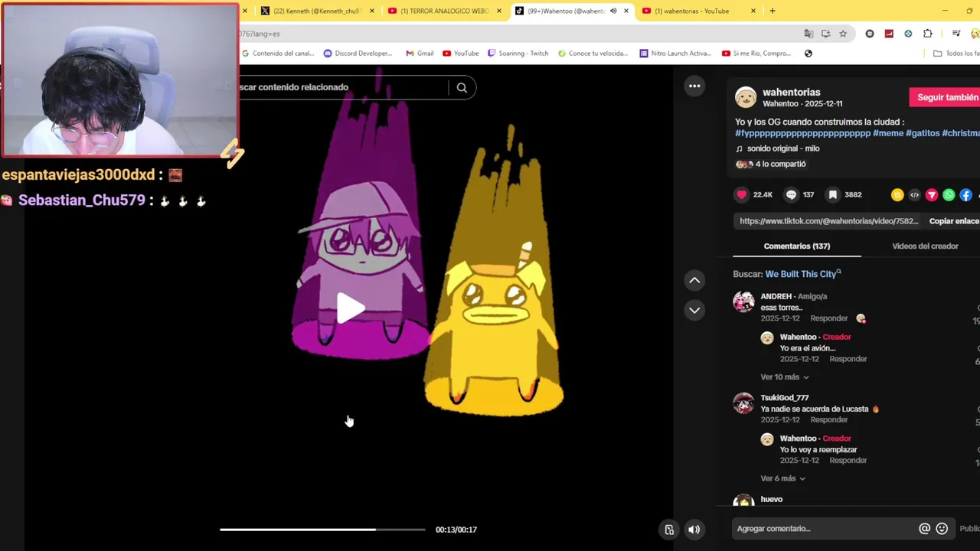The height and width of the screenshot is (551, 980).
Task: Search We Built This City link
Action: tap(803, 274)
